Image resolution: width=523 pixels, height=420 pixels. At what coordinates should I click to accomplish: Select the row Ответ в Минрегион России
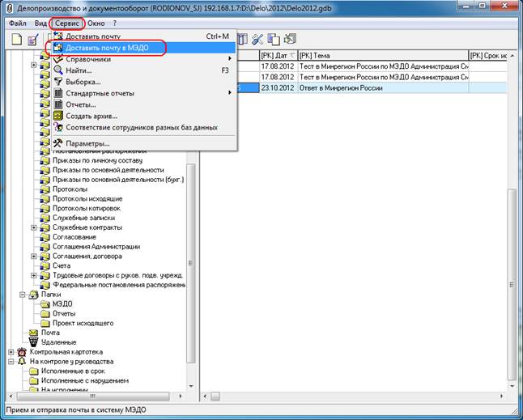point(338,88)
